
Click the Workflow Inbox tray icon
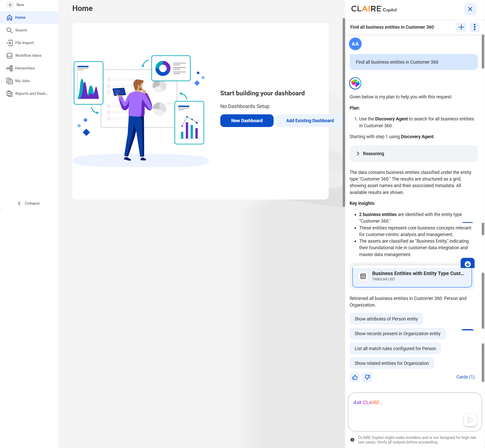pos(9,56)
